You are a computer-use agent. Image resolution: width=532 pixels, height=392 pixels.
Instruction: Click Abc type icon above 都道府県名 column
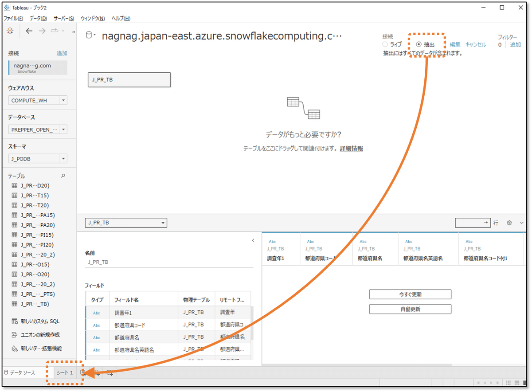click(x=363, y=242)
